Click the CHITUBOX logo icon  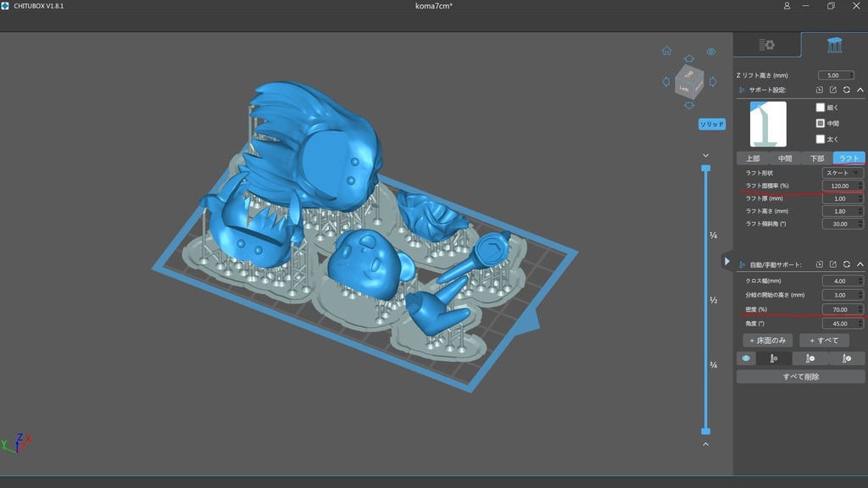[x=5, y=6]
